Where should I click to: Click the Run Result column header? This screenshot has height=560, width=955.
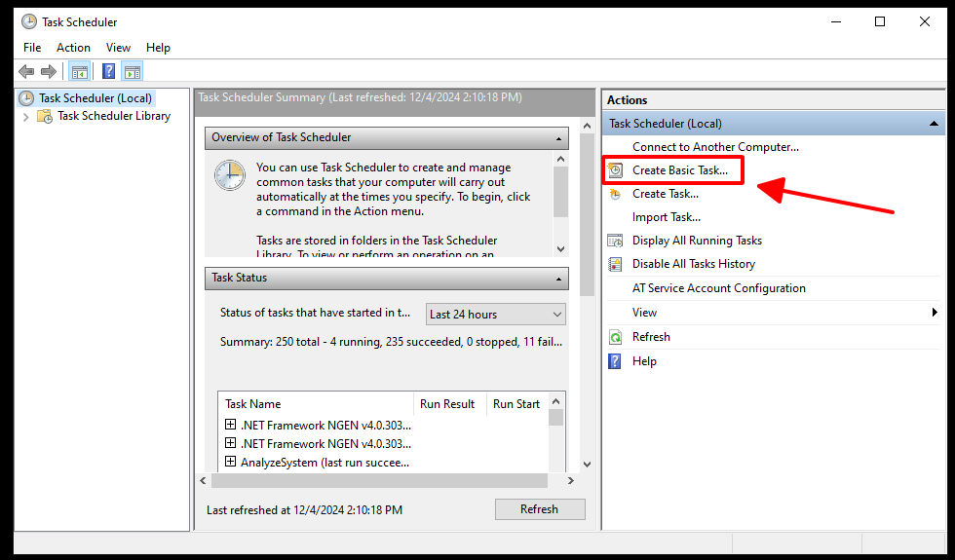(x=447, y=404)
